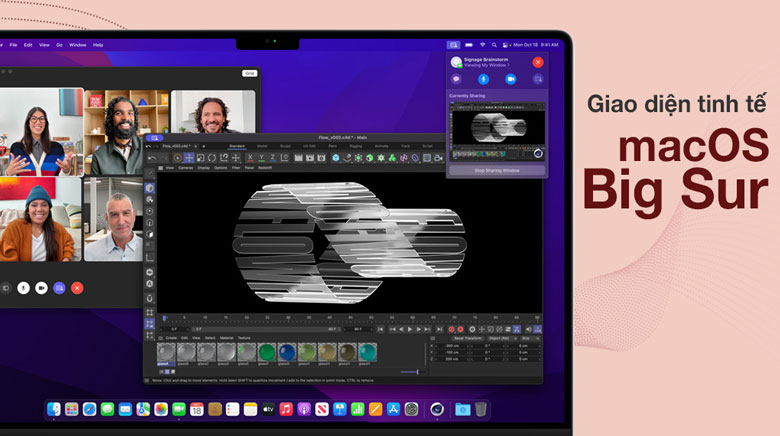Open the Window menu in menu bar

pyautogui.click(x=78, y=45)
